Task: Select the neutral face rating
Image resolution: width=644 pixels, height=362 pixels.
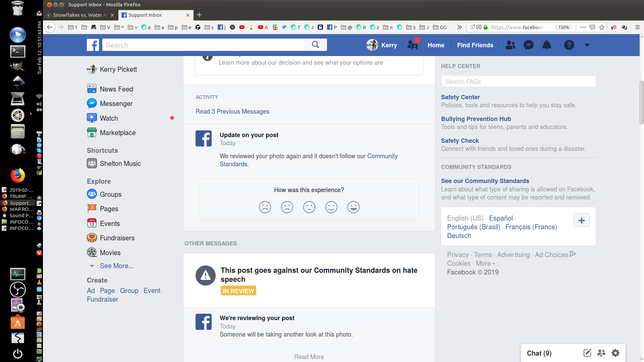Action: 309,207
